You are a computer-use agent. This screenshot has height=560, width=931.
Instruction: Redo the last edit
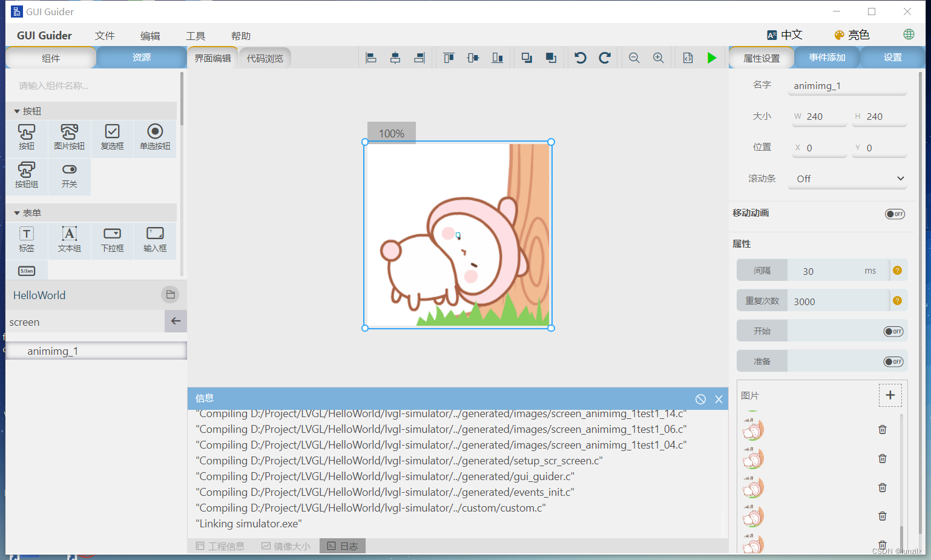pyautogui.click(x=605, y=58)
